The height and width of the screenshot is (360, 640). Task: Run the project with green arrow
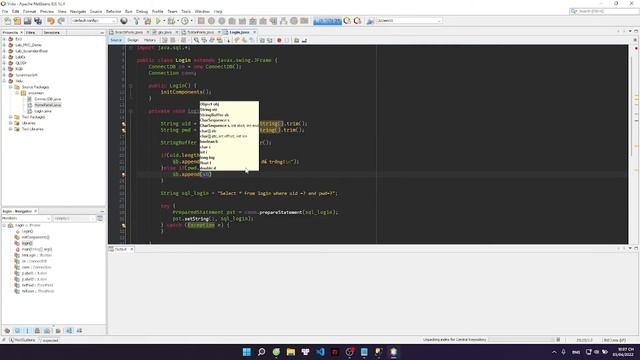pyautogui.click(x=158, y=21)
